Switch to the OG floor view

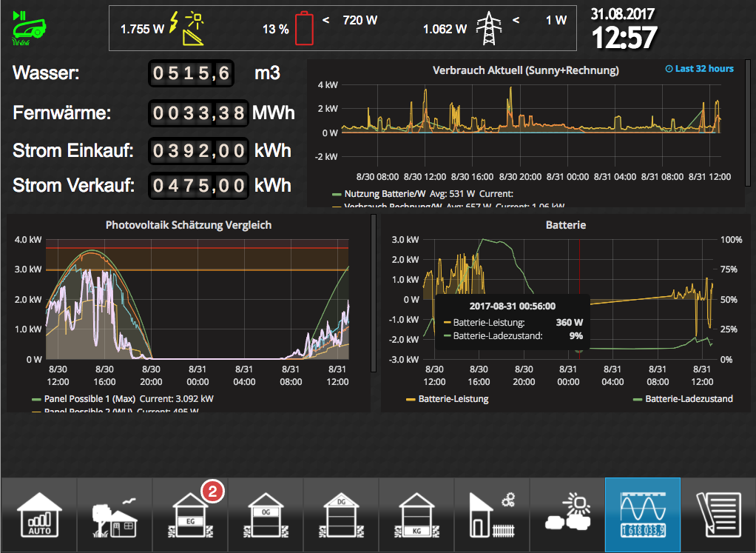point(266,515)
